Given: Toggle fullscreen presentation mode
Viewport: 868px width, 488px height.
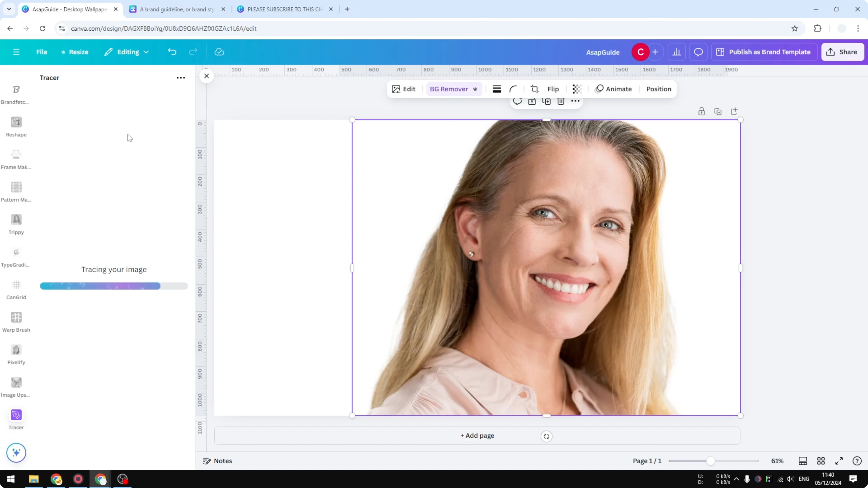Looking at the screenshot, I should pos(839,461).
